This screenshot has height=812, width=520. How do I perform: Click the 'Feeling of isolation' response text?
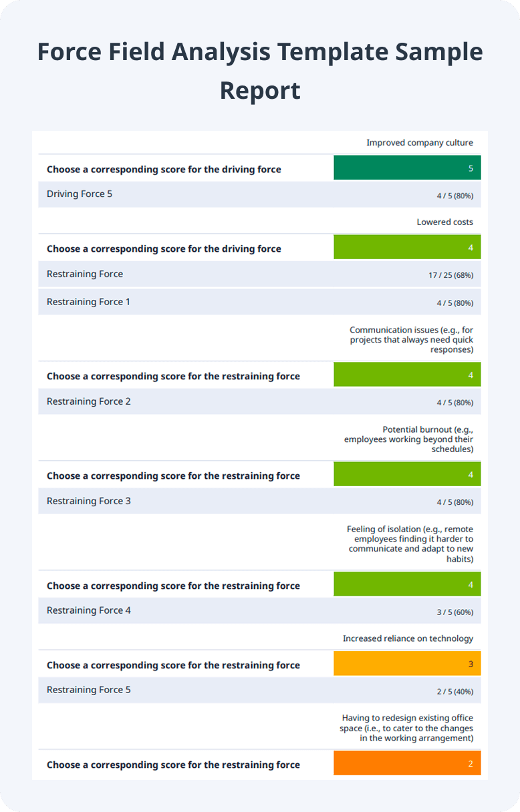(410, 544)
